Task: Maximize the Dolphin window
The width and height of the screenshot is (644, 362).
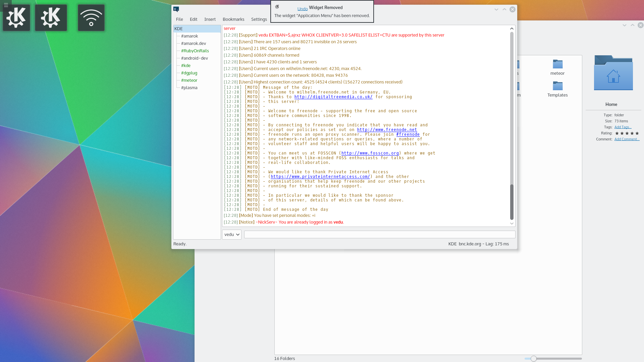Action: 633,25
